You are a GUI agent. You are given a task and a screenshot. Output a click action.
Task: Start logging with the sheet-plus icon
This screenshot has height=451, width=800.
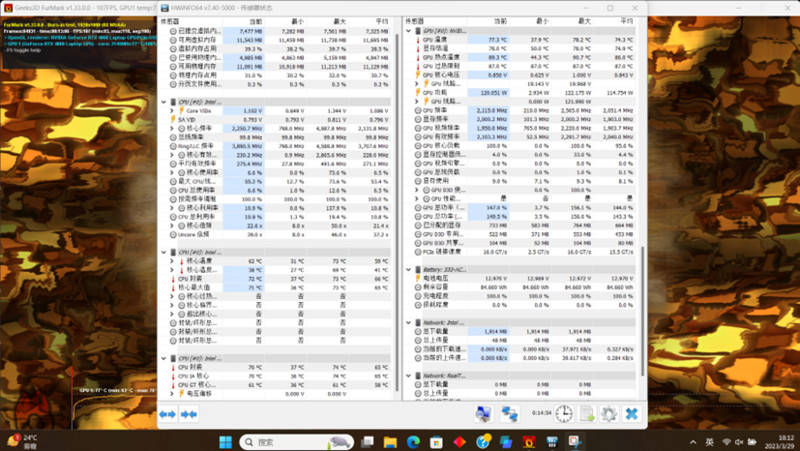pyautogui.click(x=587, y=414)
